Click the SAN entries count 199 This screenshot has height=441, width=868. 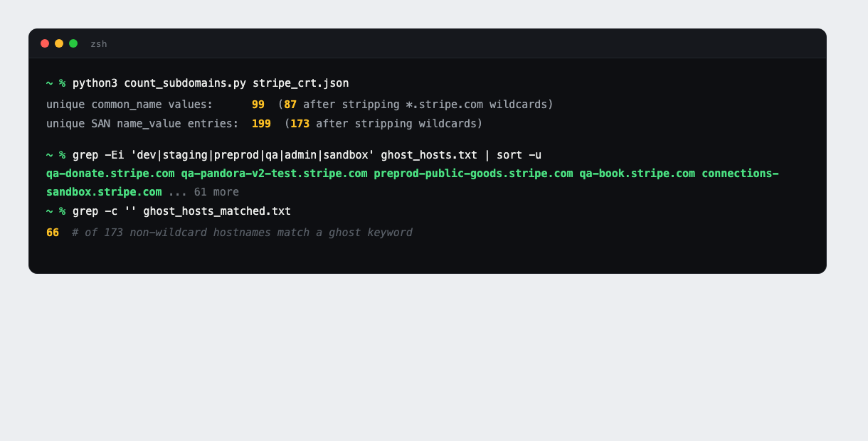pos(261,124)
